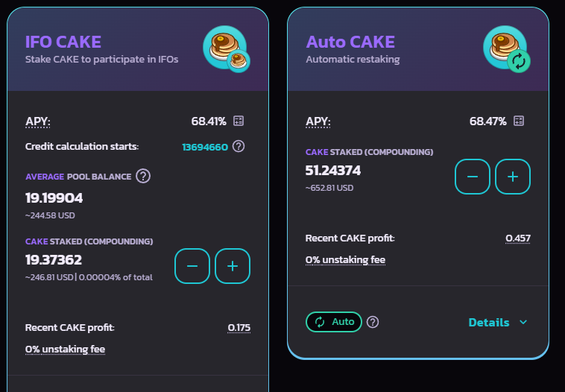The width and height of the screenshot is (565, 392).
Task: Click the Auto CAKE pancake refresh icon
Action: point(507,48)
